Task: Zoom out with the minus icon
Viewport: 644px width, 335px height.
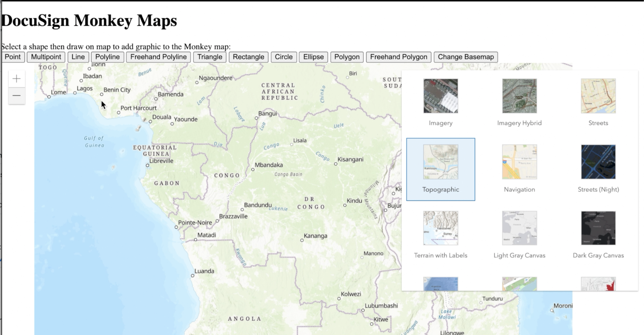Action: (17, 95)
